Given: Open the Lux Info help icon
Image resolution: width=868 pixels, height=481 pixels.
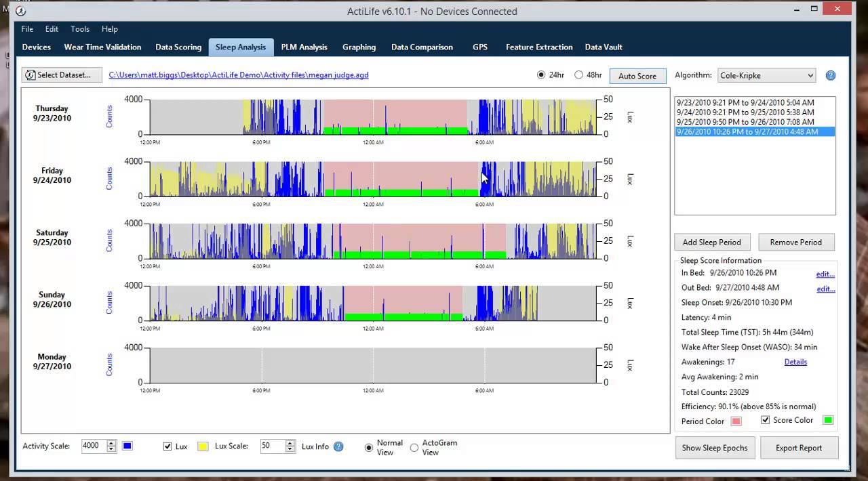Looking at the screenshot, I should click(338, 446).
